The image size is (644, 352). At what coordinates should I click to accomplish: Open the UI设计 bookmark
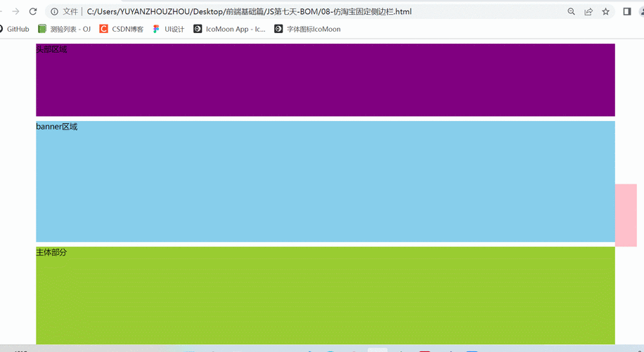(169, 29)
